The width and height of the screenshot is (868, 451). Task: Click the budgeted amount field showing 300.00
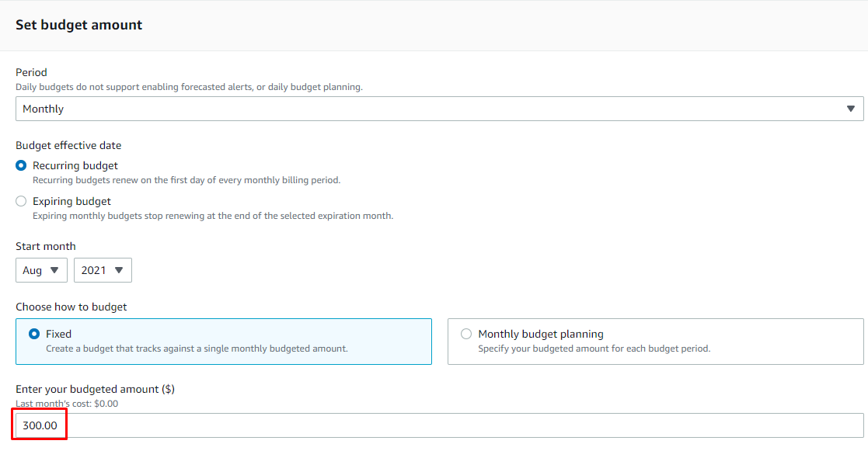tap(440, 425)
